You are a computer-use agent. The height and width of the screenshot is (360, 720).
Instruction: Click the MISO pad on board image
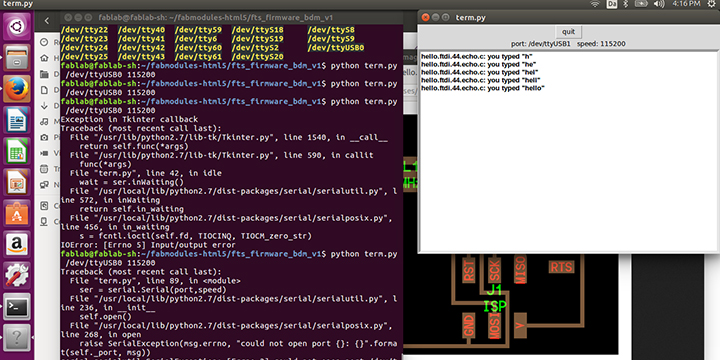[520, 270]
